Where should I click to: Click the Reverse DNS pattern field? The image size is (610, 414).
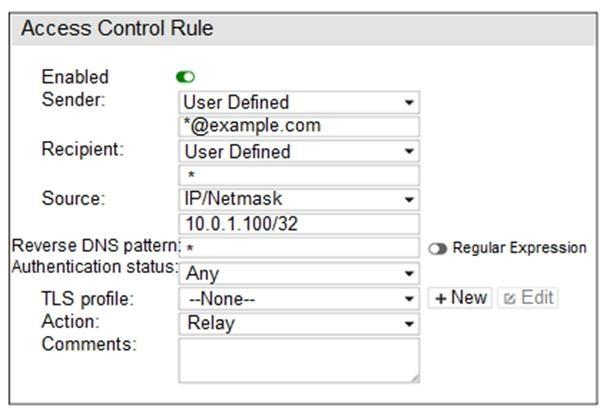coord(298,248)
